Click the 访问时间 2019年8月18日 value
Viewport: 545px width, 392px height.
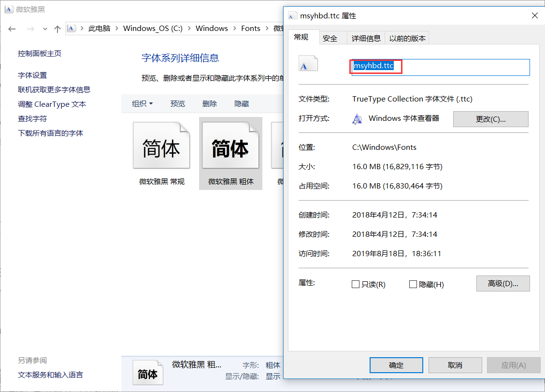pyautogui.click(x=397, y=254)
